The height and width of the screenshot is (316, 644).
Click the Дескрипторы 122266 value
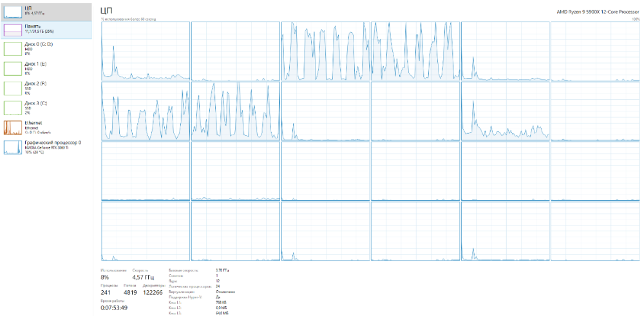[153, 293]
